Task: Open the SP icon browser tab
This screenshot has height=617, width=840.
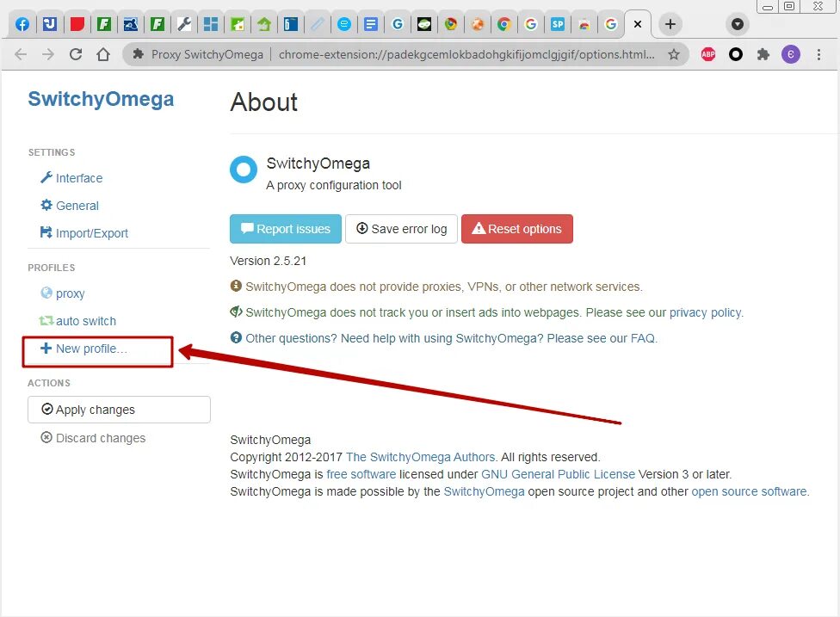Action: point(558,24)
